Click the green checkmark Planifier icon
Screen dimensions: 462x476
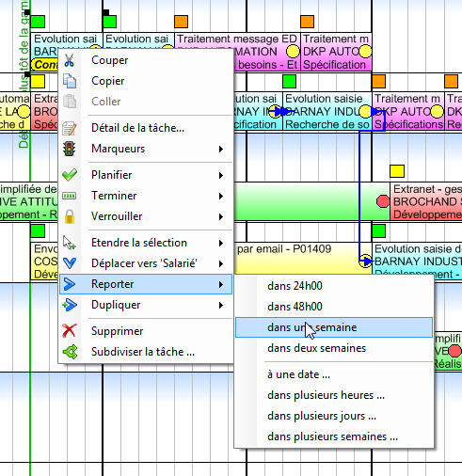(x=70, y=175)
